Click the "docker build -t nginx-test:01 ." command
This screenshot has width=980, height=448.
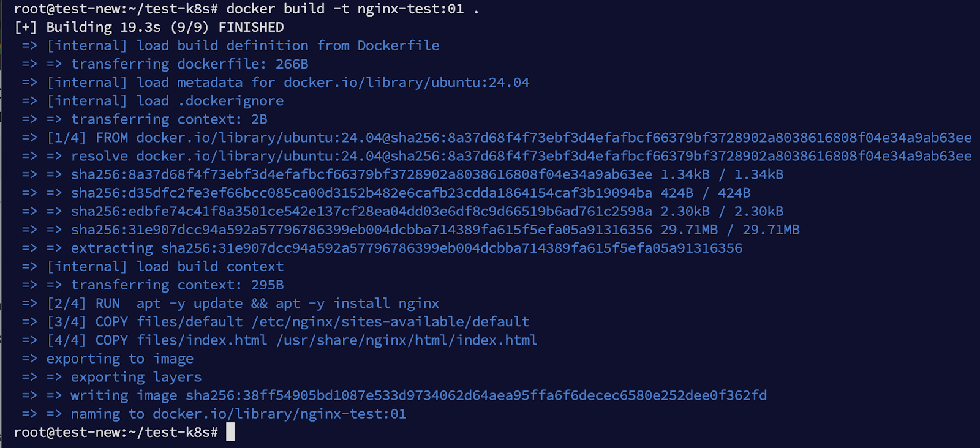pos(352,9)
